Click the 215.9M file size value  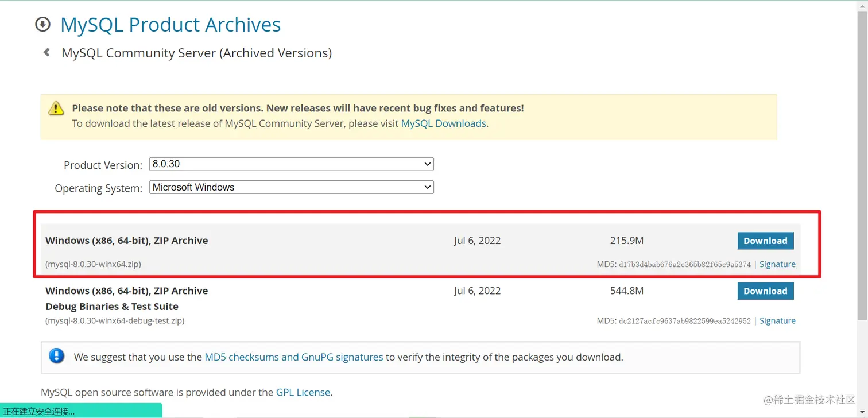click(627, 241)
